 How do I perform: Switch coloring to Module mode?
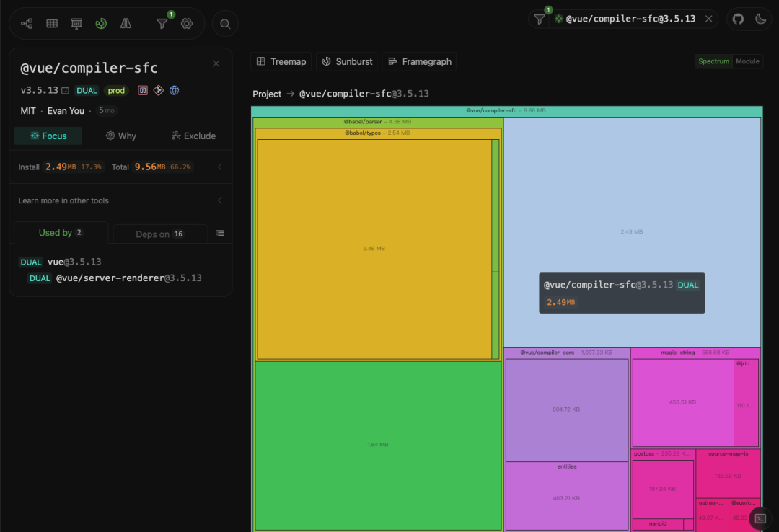point(747,61)
